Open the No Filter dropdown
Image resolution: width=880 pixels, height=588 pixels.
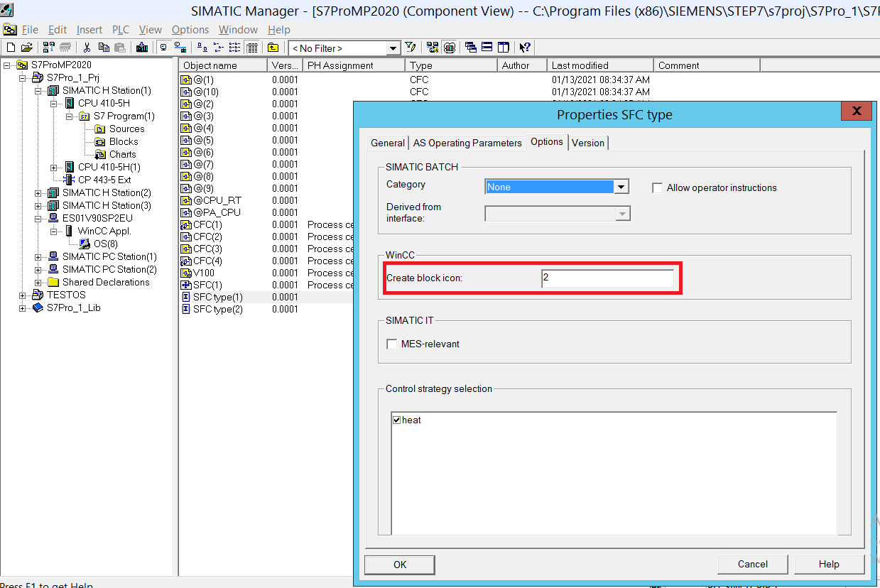393,48
